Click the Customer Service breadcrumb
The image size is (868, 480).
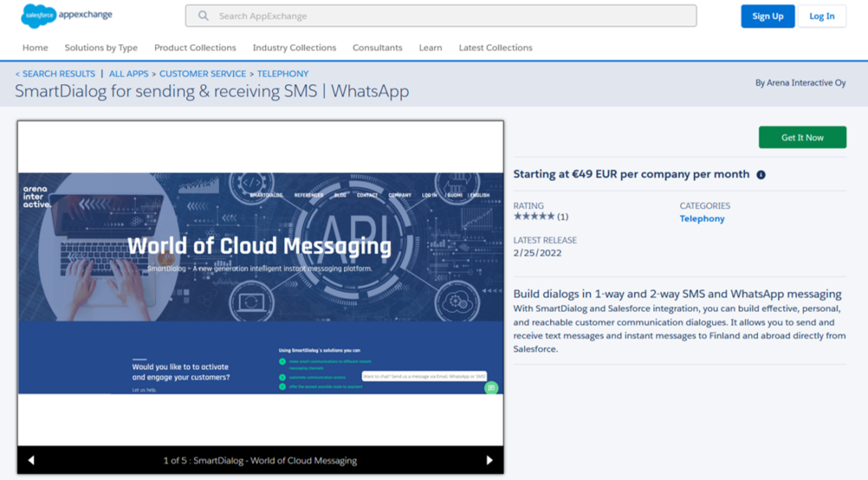(x=203, y=74)
